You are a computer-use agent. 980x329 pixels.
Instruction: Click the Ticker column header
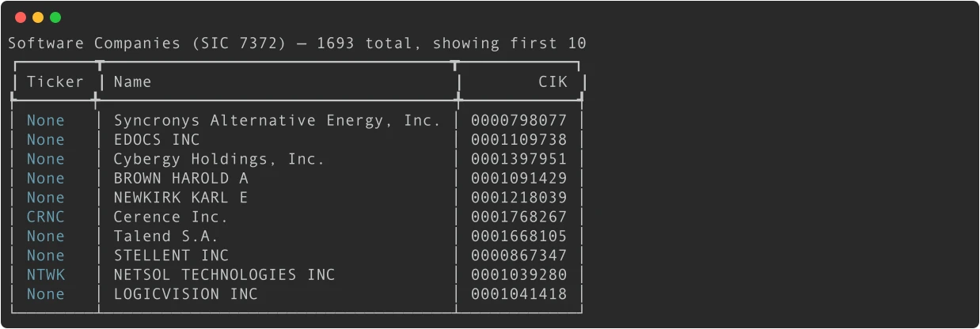tap(55, 81)
